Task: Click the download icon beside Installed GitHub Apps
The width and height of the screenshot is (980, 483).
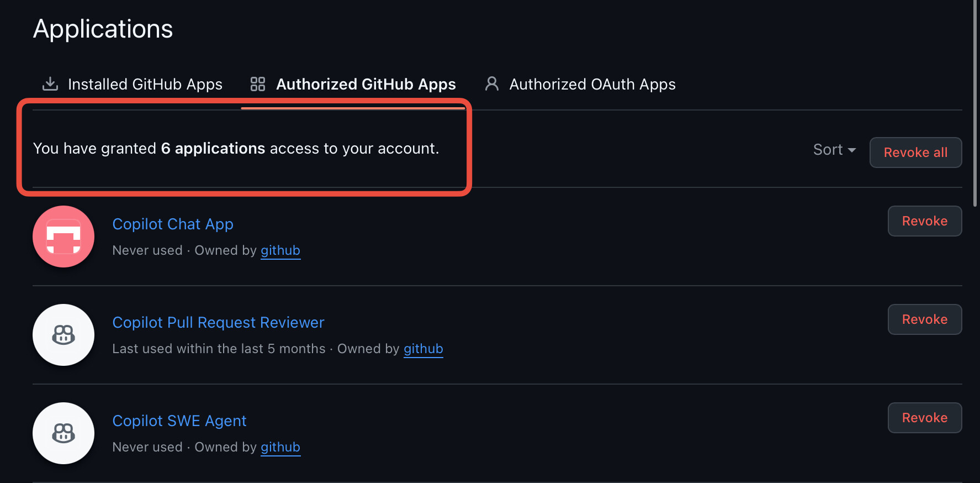Action: (50, 84)
